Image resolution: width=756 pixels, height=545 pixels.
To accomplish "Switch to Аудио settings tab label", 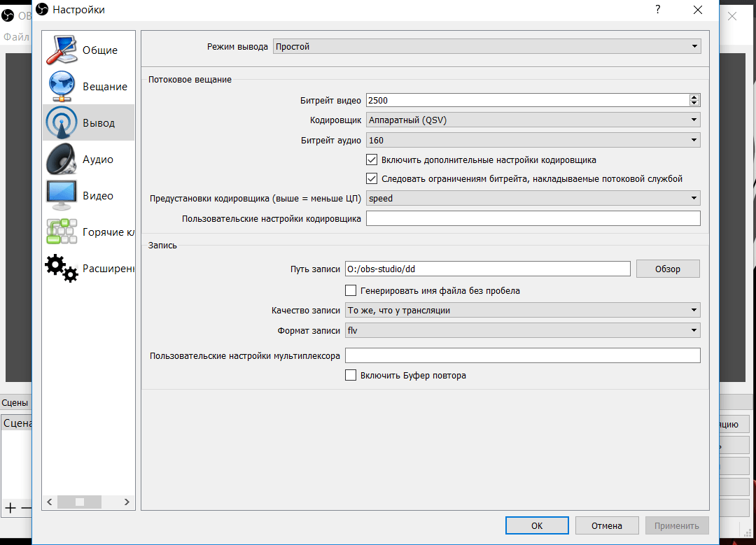I will [98, 160].
